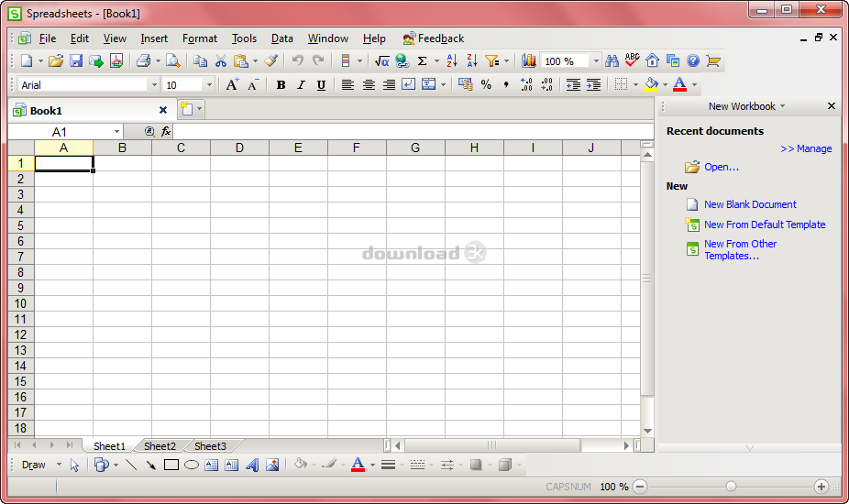Toggle Underline formatting
The width and height of the screenshot is (849, 504).
pos(321,85)
